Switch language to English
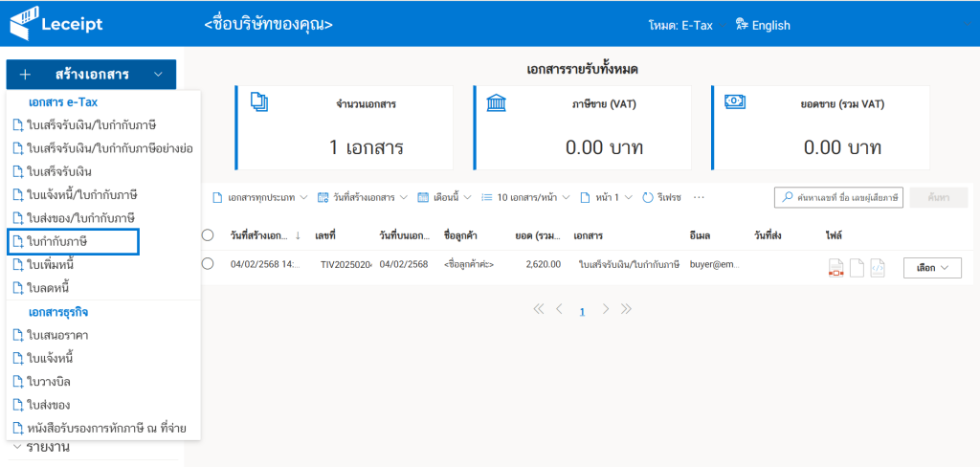 click(763, 26)
